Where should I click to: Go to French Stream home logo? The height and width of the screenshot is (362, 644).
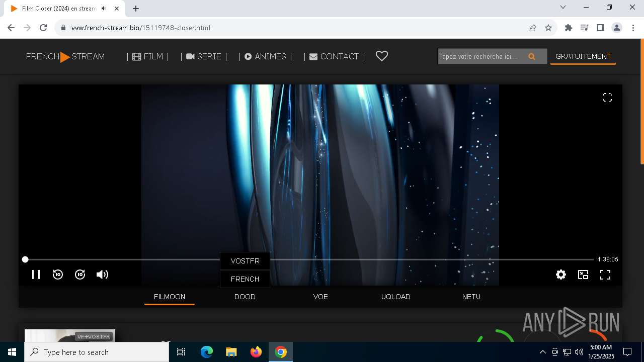[x=65, y=56]
